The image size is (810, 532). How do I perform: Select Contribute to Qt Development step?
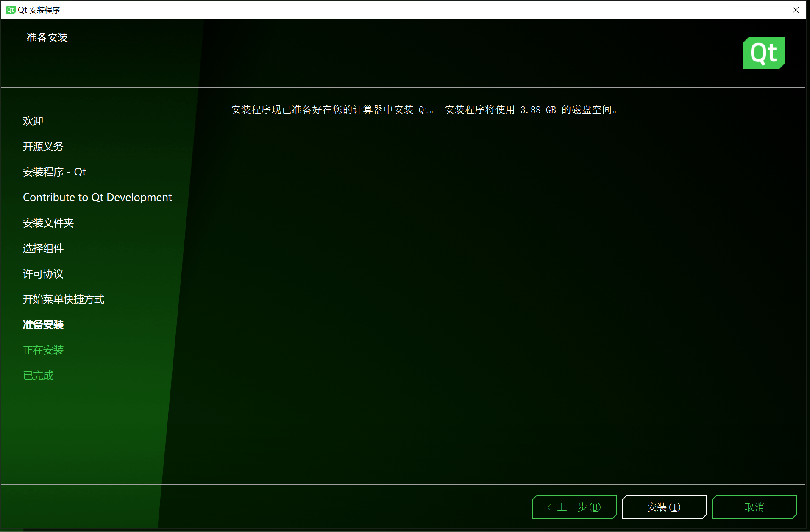[97, 197]
